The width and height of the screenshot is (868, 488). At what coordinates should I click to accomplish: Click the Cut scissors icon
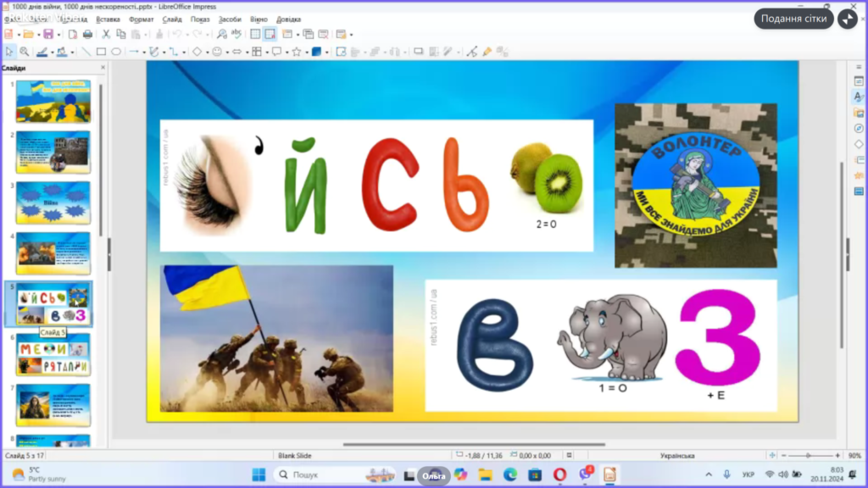click(106, 35)
